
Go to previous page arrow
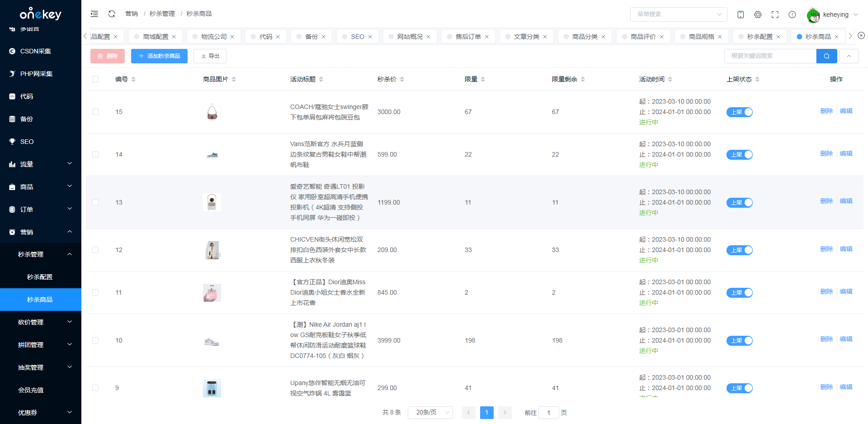(468, 412)
